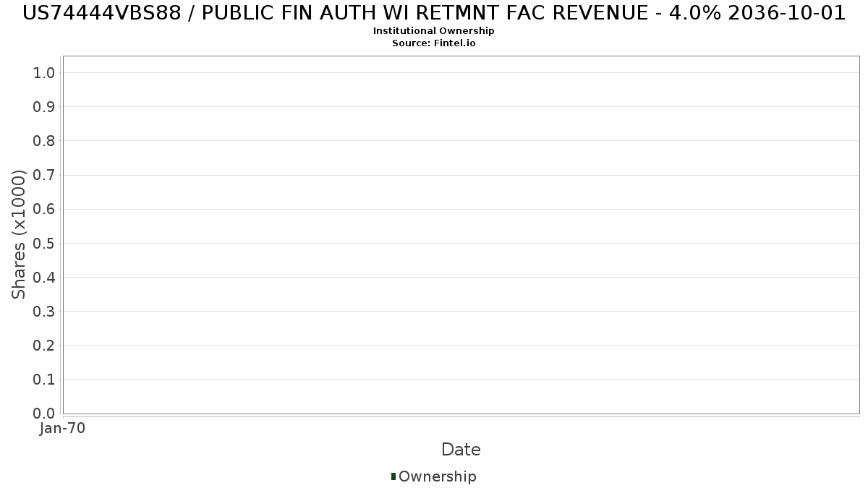Click the 0.5 y-axis tick label
Image resolution: width=868 pixels, height=488 pixels.
click(x=44, y=243)
